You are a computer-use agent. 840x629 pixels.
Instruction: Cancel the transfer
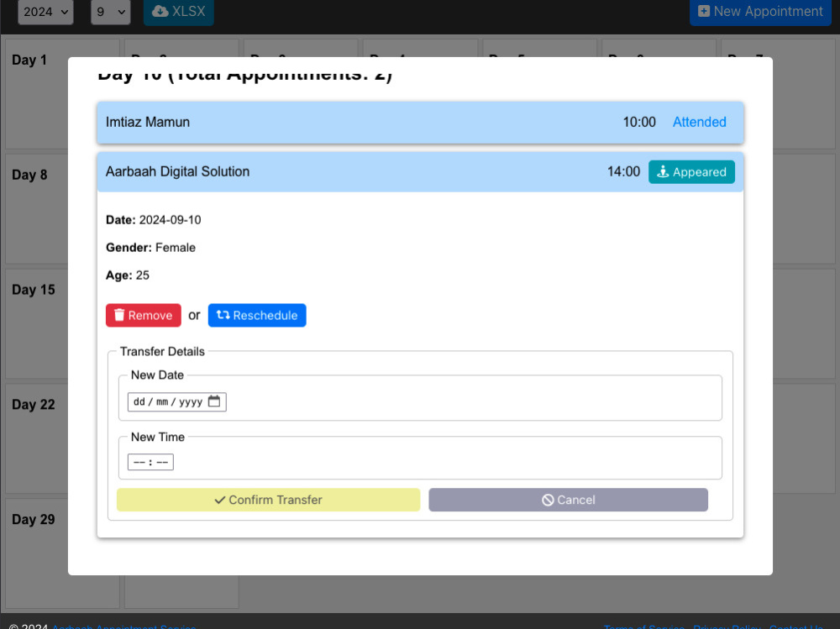569,500
